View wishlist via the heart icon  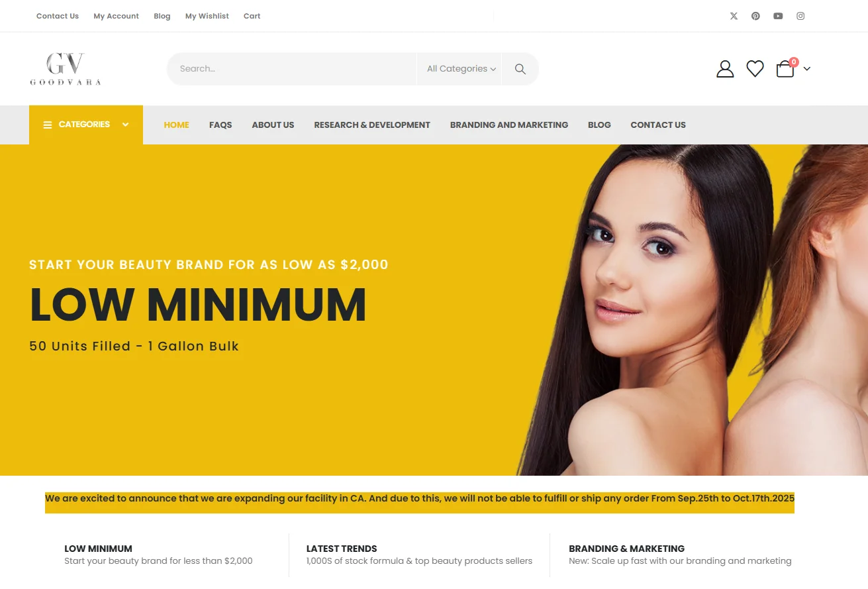click(x=755, y=69)
